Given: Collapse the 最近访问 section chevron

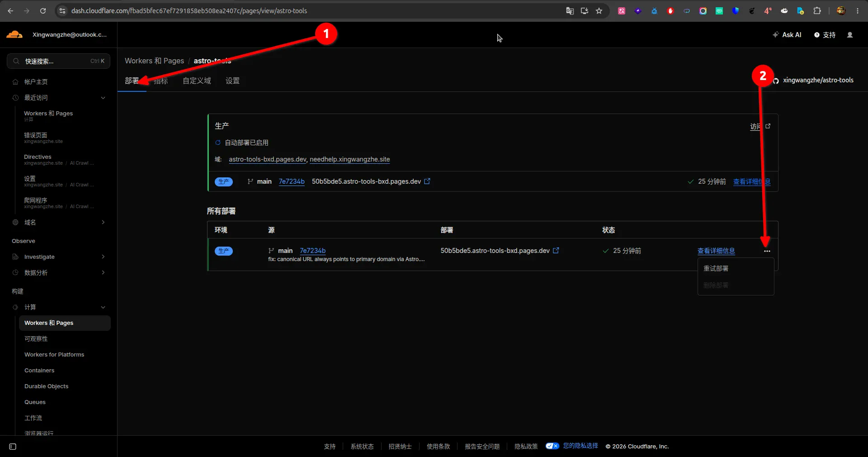Looking at the screenshot, I should coord(103,98).
